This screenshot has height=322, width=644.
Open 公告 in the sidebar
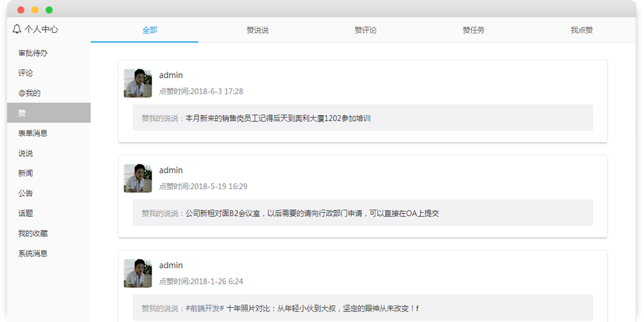(26, 193)
